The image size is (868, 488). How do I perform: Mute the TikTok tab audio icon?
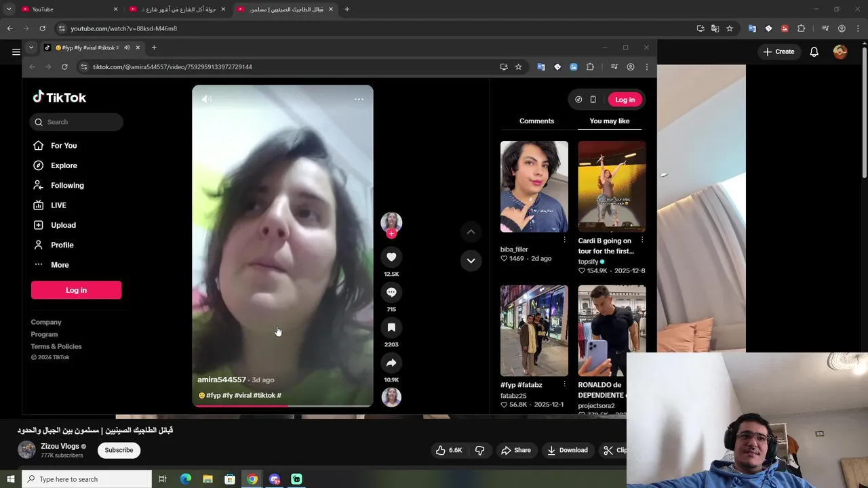click(x=127, y=47)
